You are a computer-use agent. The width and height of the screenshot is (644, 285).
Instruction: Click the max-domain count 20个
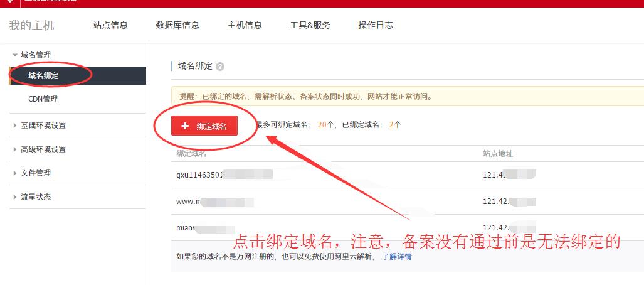coord(325,125)
